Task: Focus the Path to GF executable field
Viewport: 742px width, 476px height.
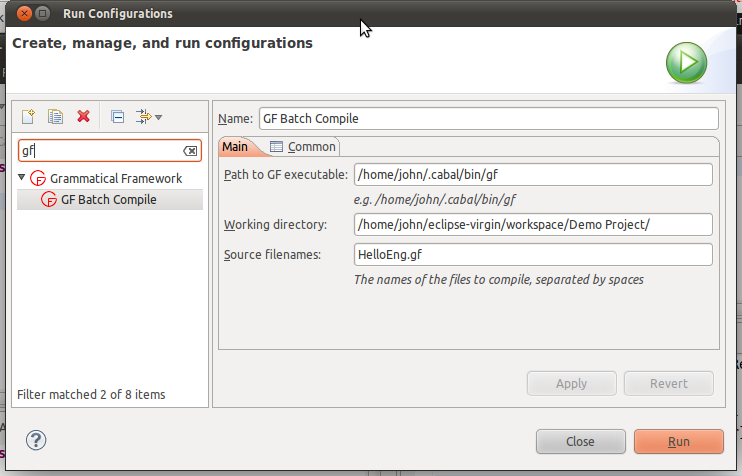Action: pyautogui.click(x=532, y=175)
